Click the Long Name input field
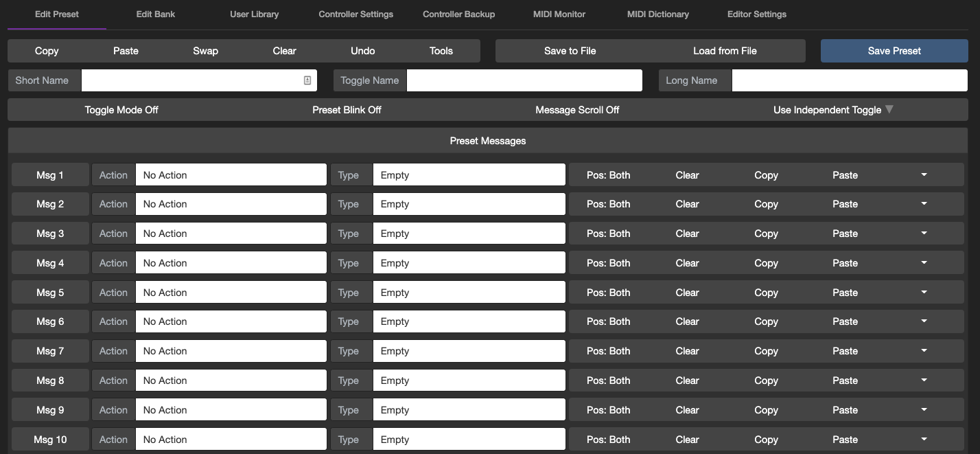The height and width of the screenshot is (454, 980). click(x=849, y=80)
